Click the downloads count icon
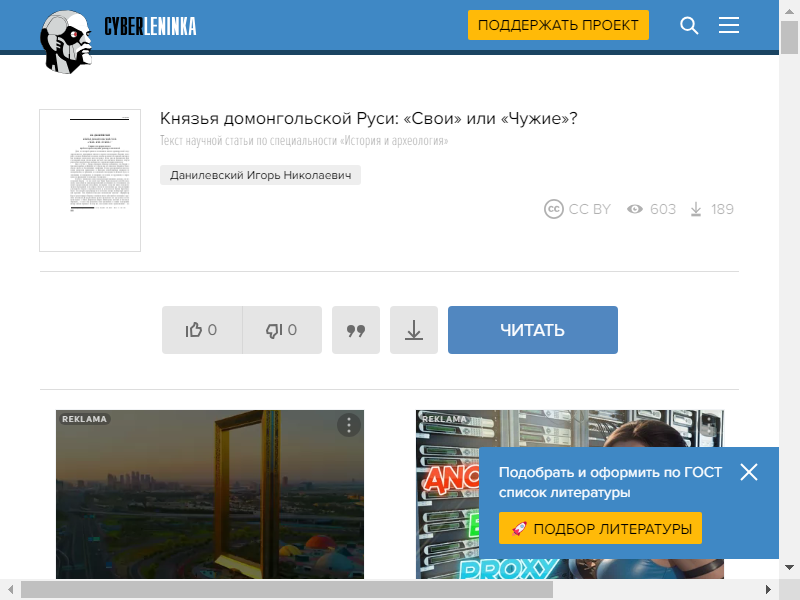 point(696,209)
